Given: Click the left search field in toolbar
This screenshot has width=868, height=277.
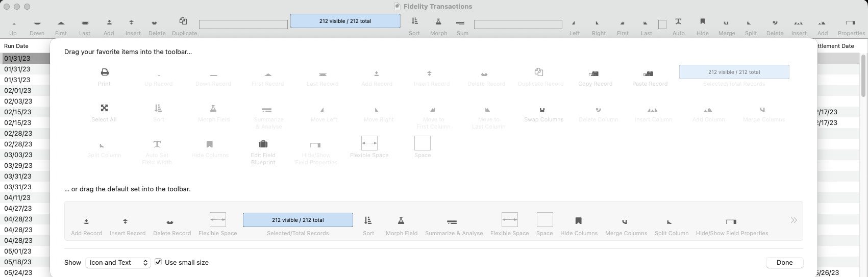Looking at the screenshot, I should pyautogui.click(x=243, y=24).
